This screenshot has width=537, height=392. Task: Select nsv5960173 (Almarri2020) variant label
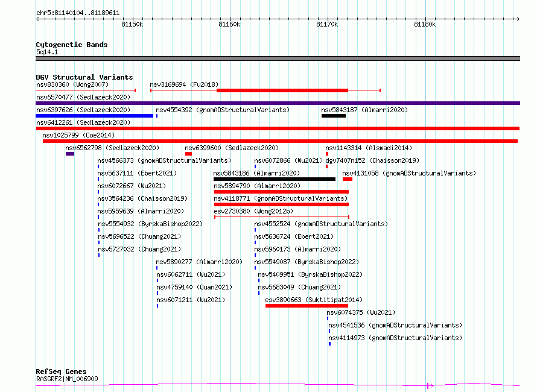coord(297,249)
